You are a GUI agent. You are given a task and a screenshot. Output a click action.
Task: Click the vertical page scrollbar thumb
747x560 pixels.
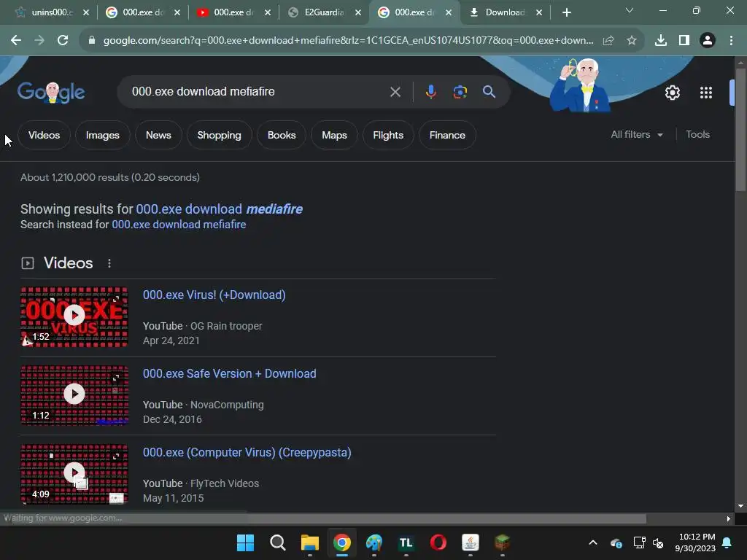pyautogui.click(x=740, y=130)
